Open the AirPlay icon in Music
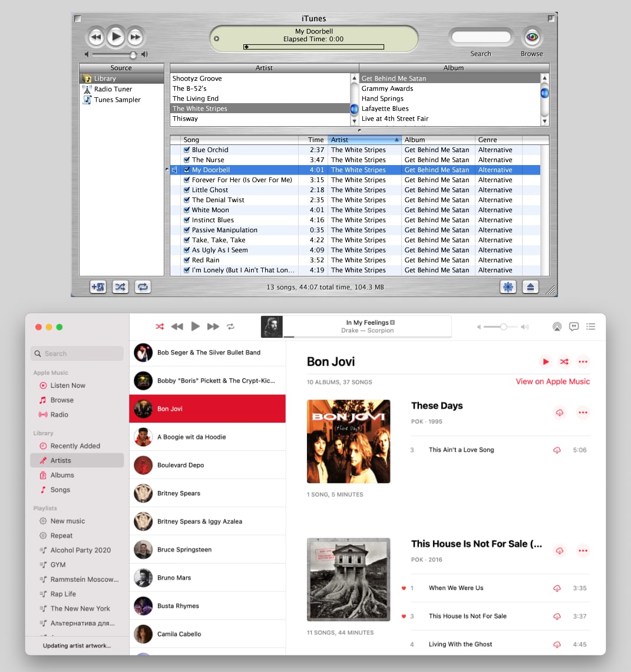 pyautogui.click(x=557, y=327)
